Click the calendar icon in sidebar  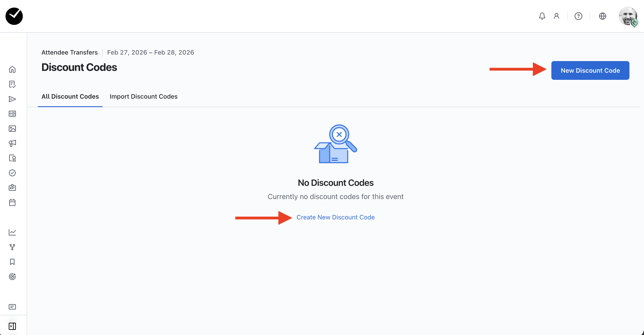12,202
